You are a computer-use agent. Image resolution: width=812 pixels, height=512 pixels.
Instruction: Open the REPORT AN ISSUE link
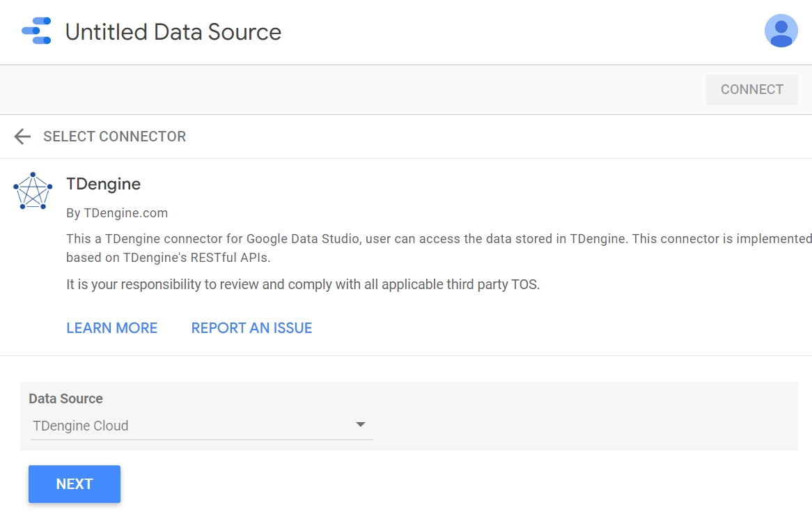(251, 328)
